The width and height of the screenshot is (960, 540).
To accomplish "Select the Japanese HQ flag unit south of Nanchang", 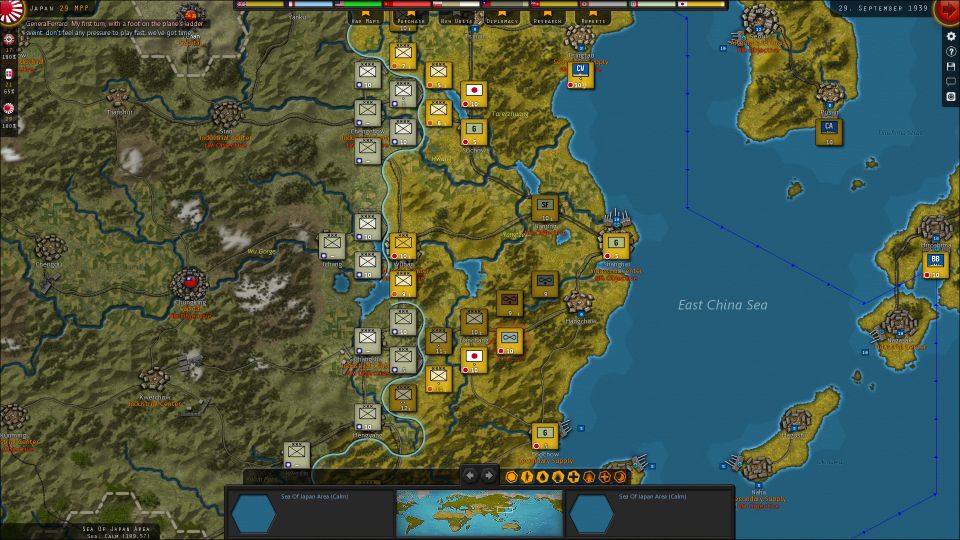I will 474,359.
